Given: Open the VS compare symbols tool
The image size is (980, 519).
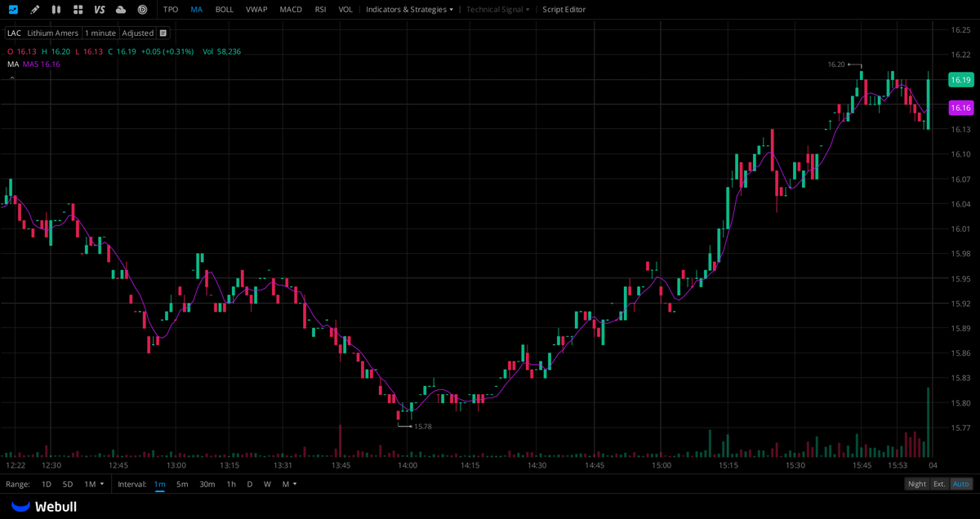Looking at the screenshot, I should tap(100, 10).
